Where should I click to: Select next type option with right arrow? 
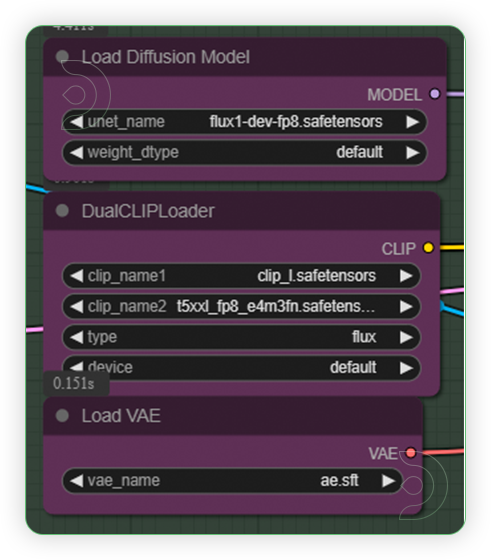click(x=406, y=337)
